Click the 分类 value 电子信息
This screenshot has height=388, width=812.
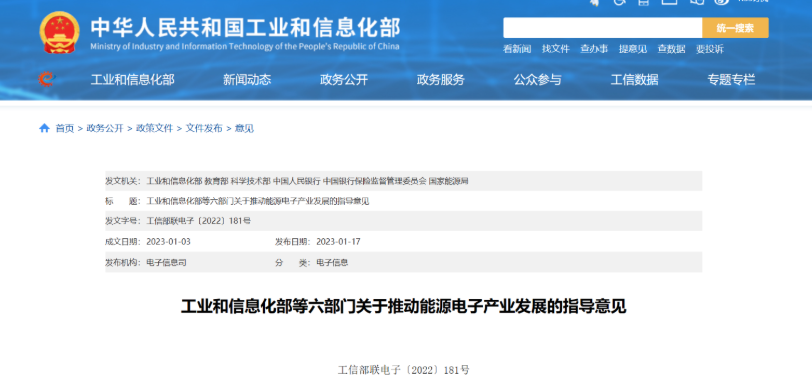332,263
